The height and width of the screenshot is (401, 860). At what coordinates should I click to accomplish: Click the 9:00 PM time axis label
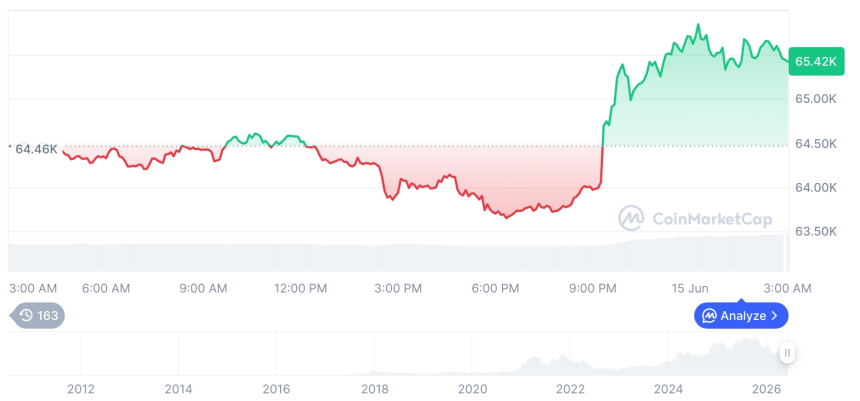tap(593, 288)
